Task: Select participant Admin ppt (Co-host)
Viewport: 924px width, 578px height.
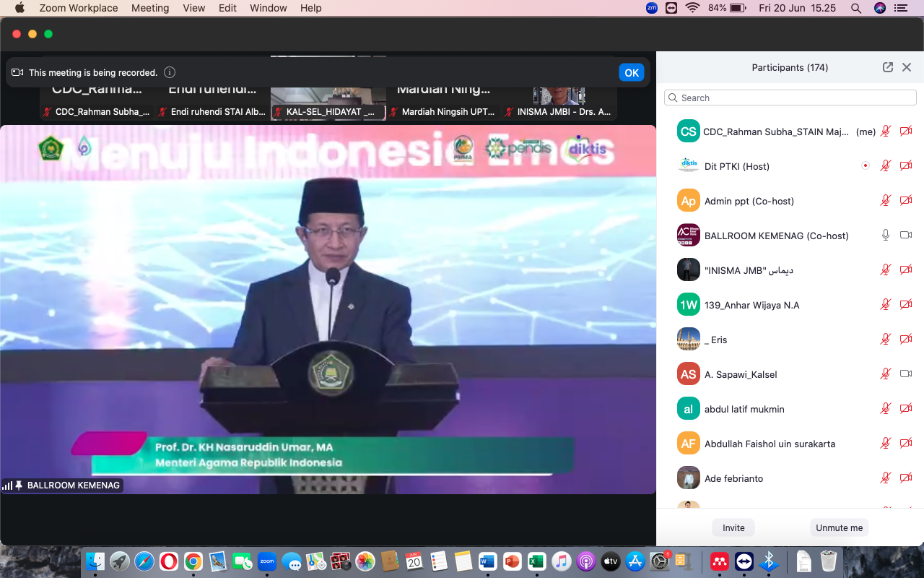Action: point(790,201)
